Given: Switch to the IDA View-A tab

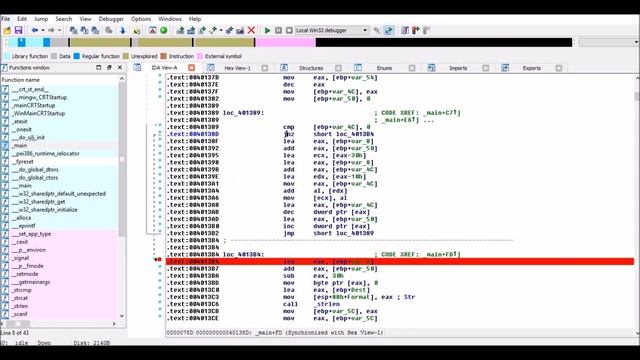Looking at the screenshot, I should pyautogui.click(x=164, y=68).
